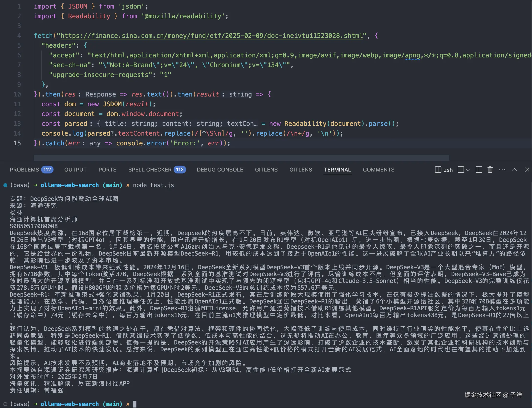532x408 pixels.
Task: Click the trash icon to kill terminal
Action: [490, 170]
